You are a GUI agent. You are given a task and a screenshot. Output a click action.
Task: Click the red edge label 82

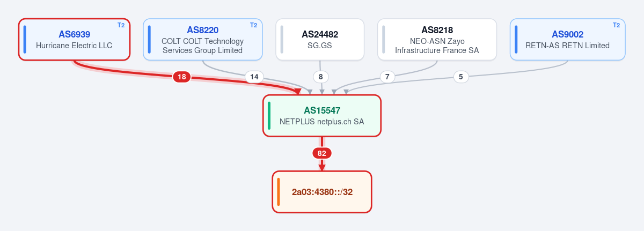(322, 153)
